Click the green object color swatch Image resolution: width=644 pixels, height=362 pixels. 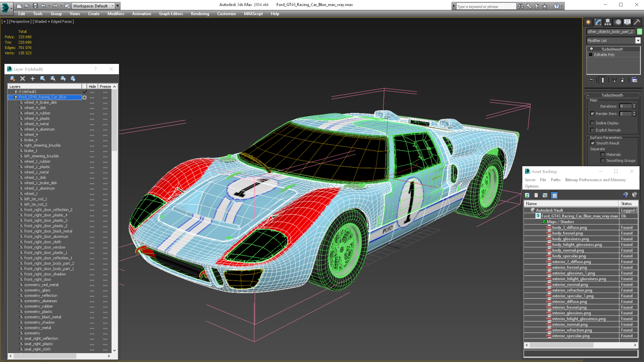click(x=640, y=32)
